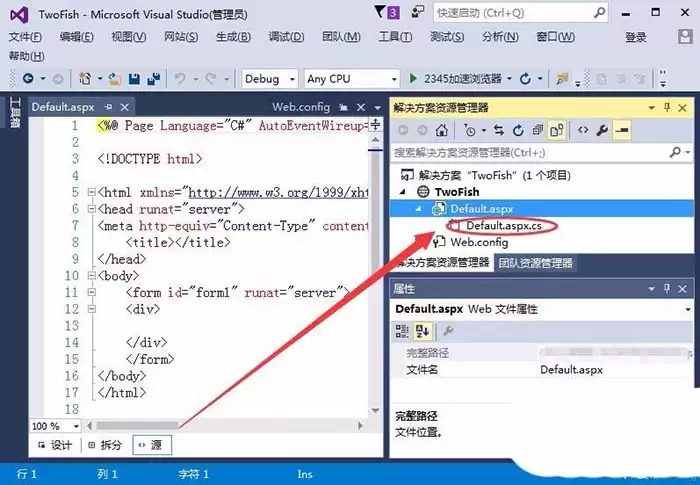Open the 编辑(E) menu
Screen dimensions: 700x485
coord(76,37)
